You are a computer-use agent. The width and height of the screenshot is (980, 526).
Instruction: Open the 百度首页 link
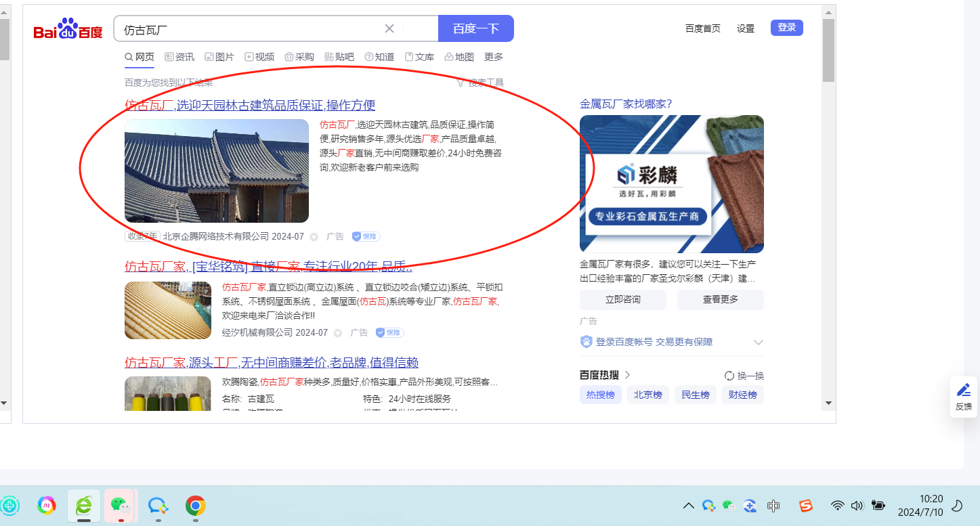coord(703,28)
